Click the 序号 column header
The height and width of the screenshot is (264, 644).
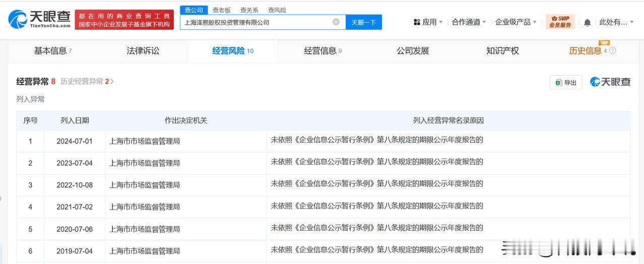tap(30, 120)
